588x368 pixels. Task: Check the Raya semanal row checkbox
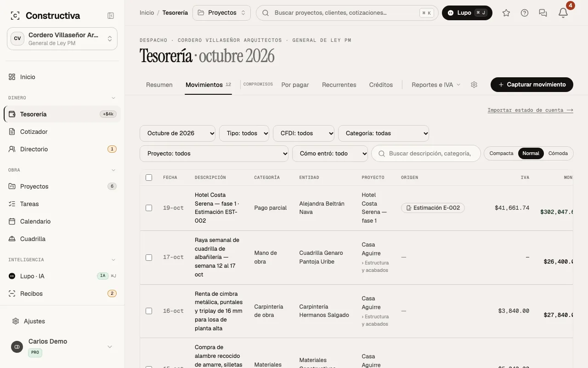coord(149,258)
